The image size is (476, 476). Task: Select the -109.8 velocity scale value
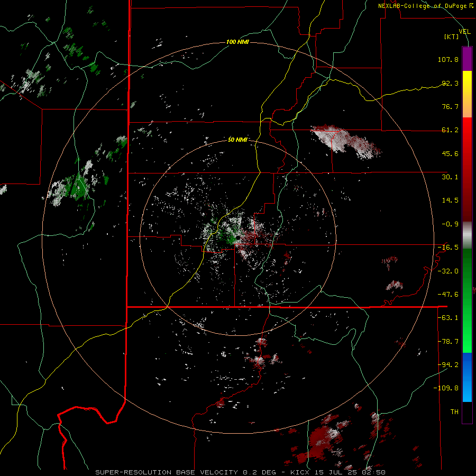coord(446,388)
